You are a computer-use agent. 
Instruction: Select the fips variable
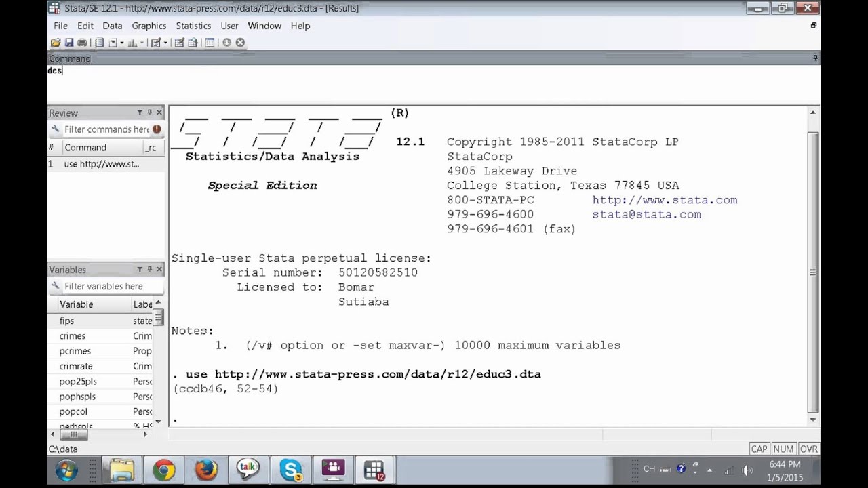[100, 321]
